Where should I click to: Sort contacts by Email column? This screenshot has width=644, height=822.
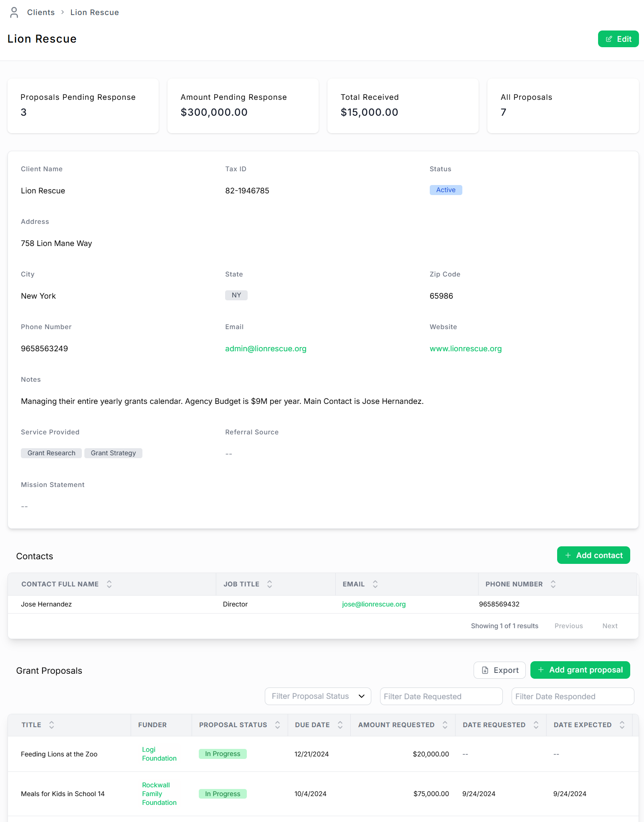[375, 584]
